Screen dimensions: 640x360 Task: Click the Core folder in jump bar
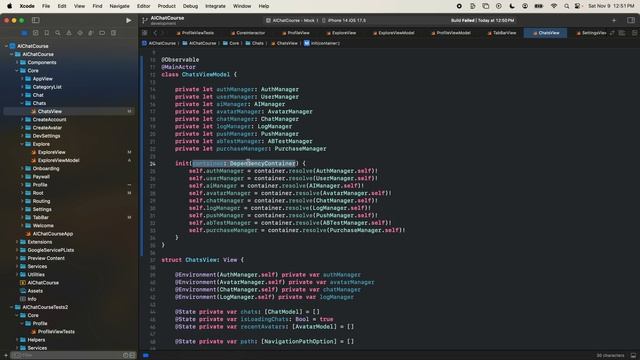pos(231,43)
